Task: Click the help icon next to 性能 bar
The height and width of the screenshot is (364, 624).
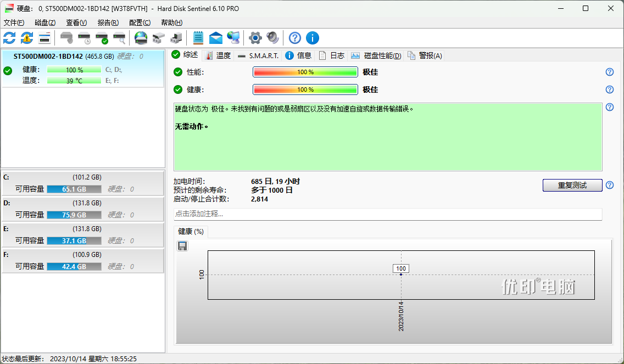Action: (x=610, y=72)
